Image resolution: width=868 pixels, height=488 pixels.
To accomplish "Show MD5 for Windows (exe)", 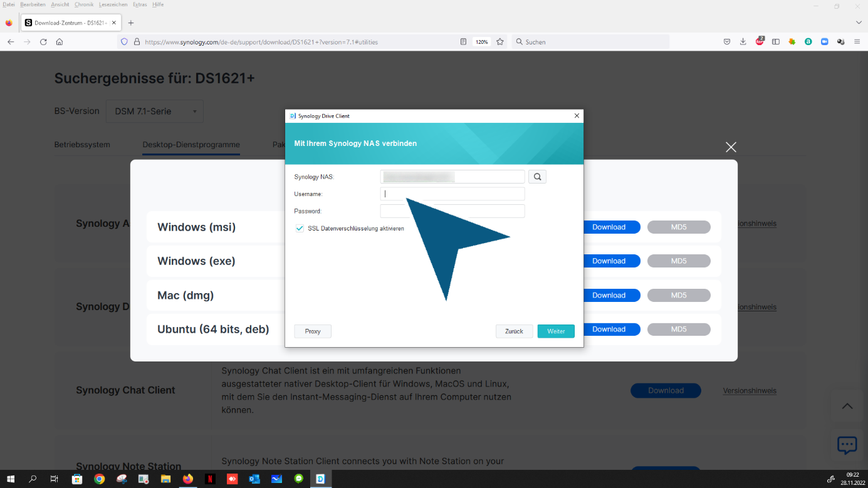I will [x=679, y=261].
